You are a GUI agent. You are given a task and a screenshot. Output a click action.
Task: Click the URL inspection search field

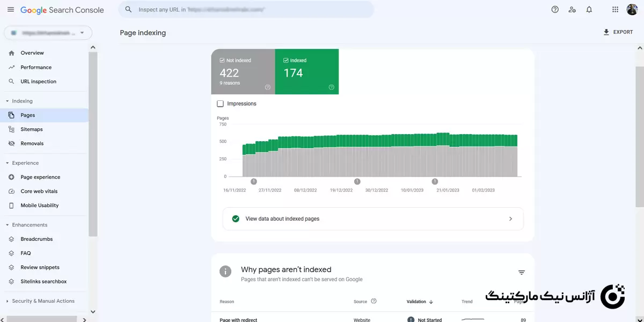coord(247,10)
